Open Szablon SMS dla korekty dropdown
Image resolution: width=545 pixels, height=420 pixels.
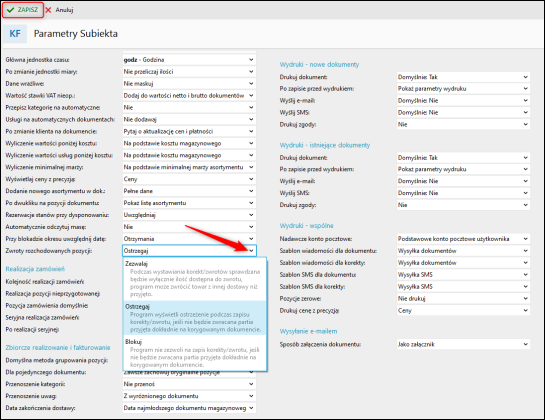(x=463, y=286)
